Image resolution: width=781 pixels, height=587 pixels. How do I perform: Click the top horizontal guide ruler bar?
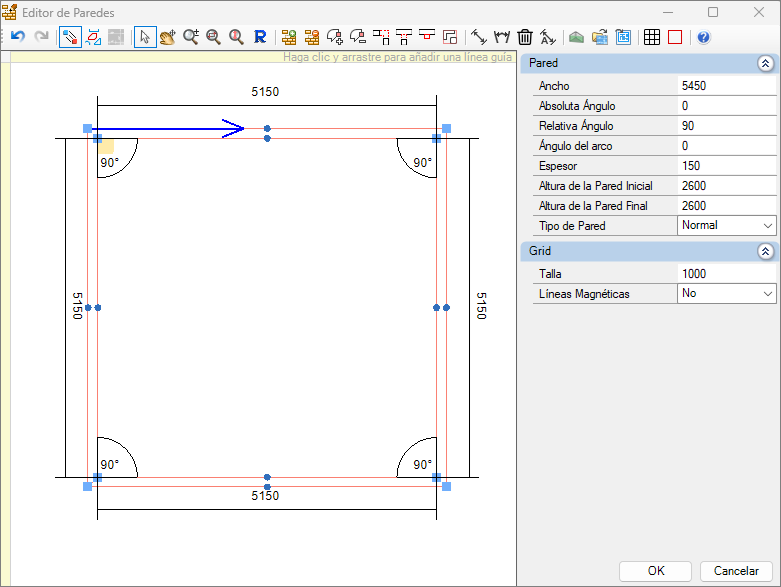263,57
